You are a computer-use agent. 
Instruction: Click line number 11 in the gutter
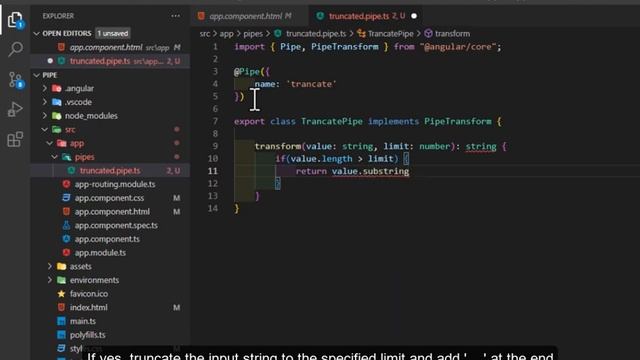213,171
